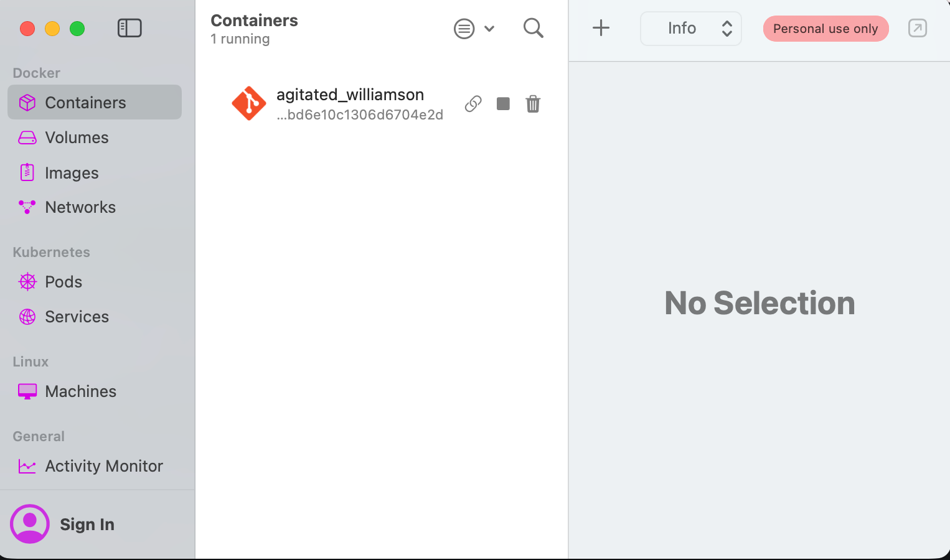950x560 pixels.
Task: Click the Networks sidebar icon
Action: (27, 207)
